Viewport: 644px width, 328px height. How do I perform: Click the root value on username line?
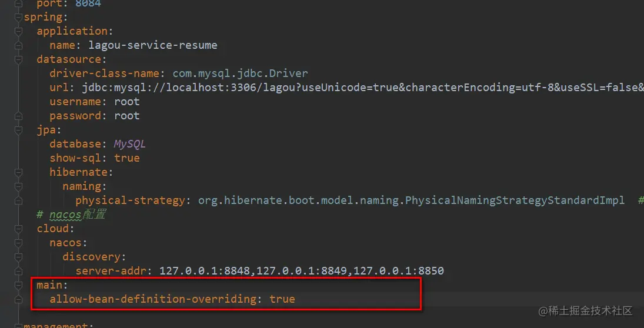coord(127,101)
